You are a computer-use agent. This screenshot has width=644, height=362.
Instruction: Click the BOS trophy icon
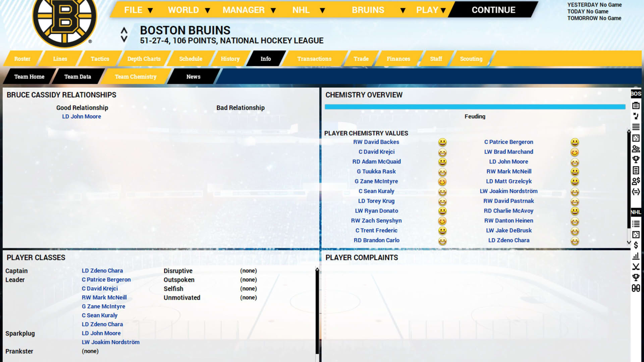[636, 160]
